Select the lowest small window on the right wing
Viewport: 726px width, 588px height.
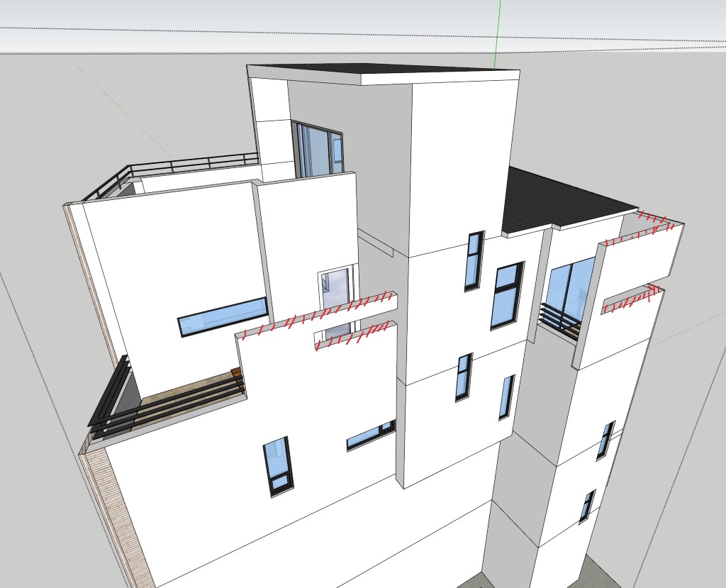click(x=586, y=506)
